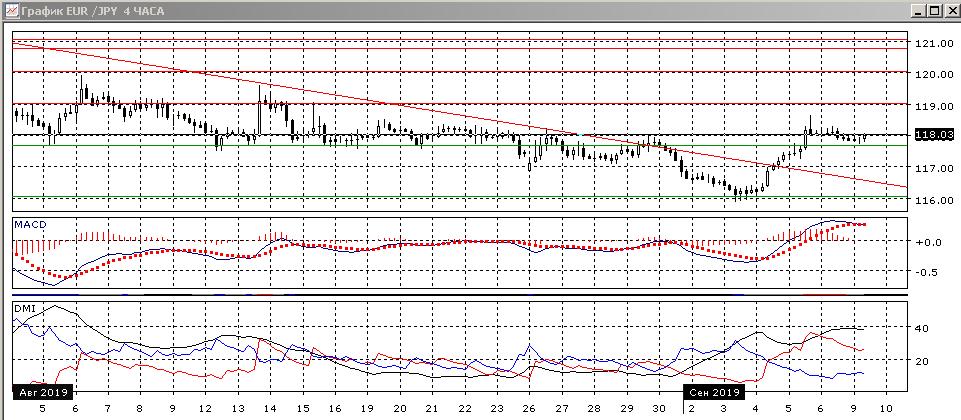The width and height of the screenshot is (961, 420).
Task: Click the 121.00 price axis label
Action: (x=934, y=43)
